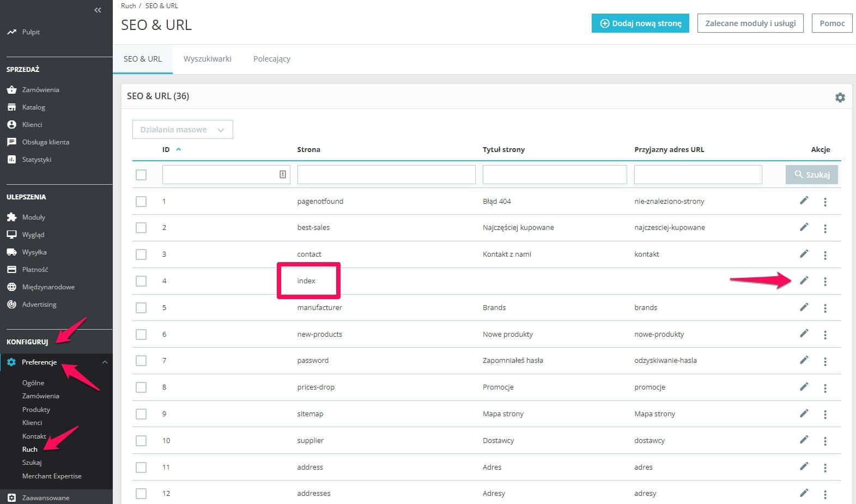Open Międzynarodowe via the globe icon
Viewport: 856px width, 504px height.
tap(11, 287)
